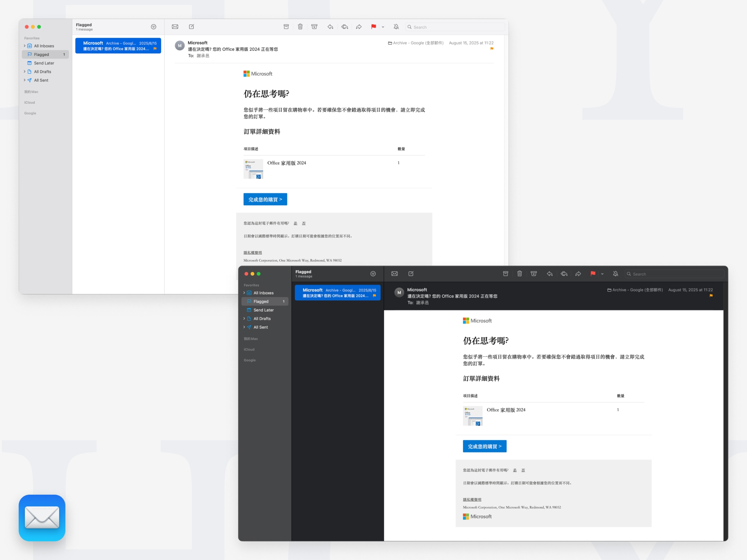Image resolution: width=747 pixels, height=560 pixels.
Task: Click Reply All in the dark window toolbar
Action: pyautogui.click(x=564, y=274)
